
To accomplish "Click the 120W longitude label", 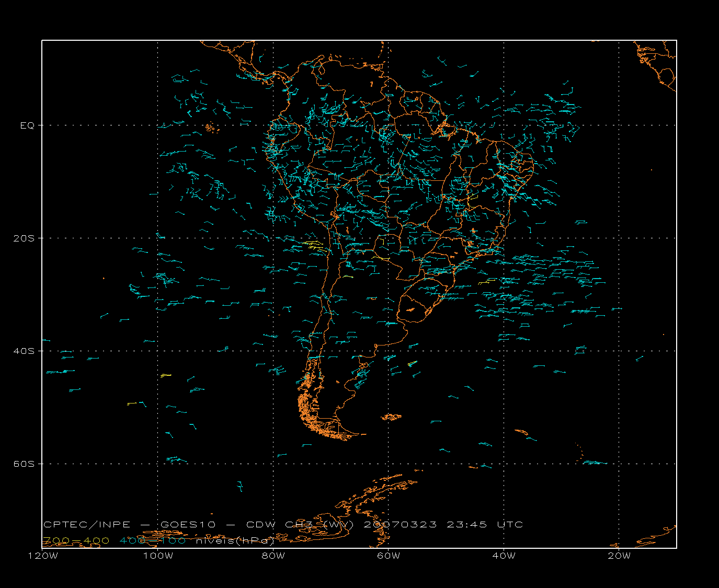I will (x=43, y=556).
